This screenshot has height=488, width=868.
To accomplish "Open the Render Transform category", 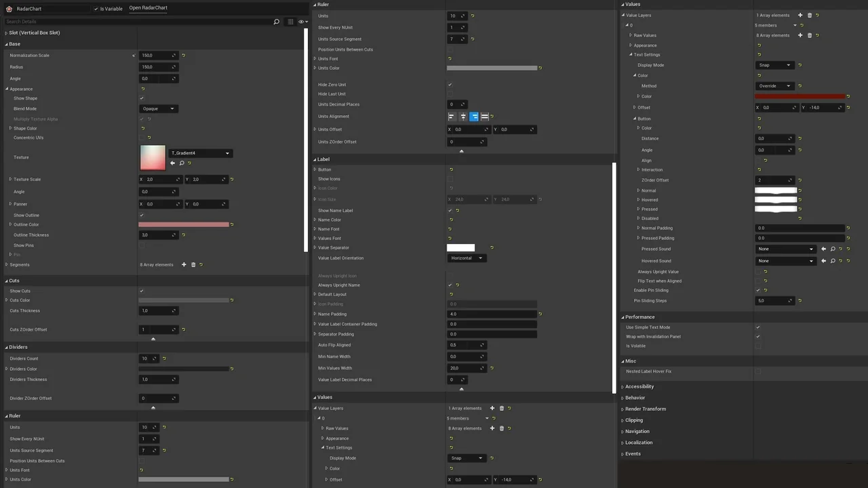I will pyautogui.click(x=645, y=409).
